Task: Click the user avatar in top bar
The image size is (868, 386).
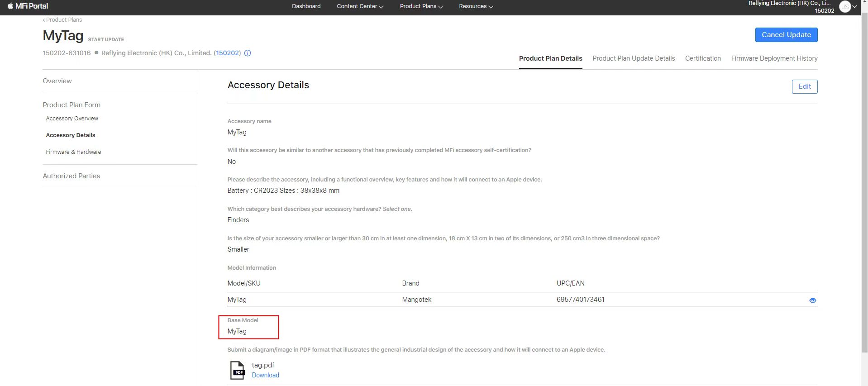Action: pos(844,7)
